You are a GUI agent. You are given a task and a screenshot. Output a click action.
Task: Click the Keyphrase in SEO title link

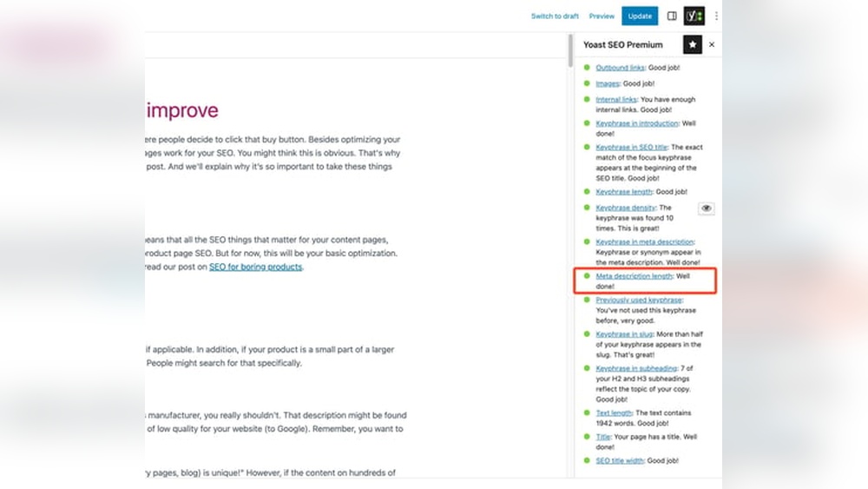point(631,147)
